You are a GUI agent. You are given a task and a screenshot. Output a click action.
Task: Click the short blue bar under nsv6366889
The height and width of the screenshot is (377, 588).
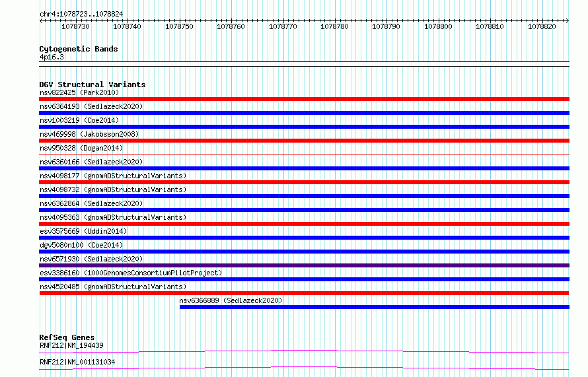tap(374, 307)
